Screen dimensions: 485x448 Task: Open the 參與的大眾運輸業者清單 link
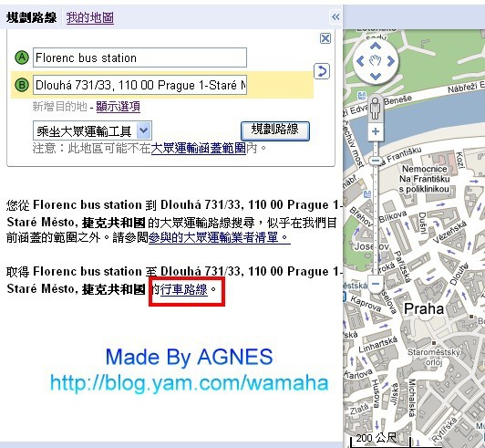tap(220, 238)
